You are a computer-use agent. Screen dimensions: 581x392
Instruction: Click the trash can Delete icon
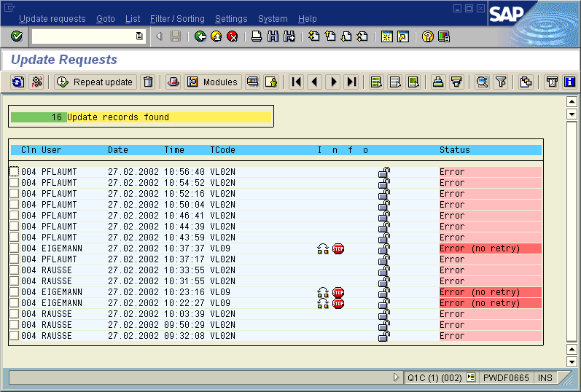pos(148,82)
